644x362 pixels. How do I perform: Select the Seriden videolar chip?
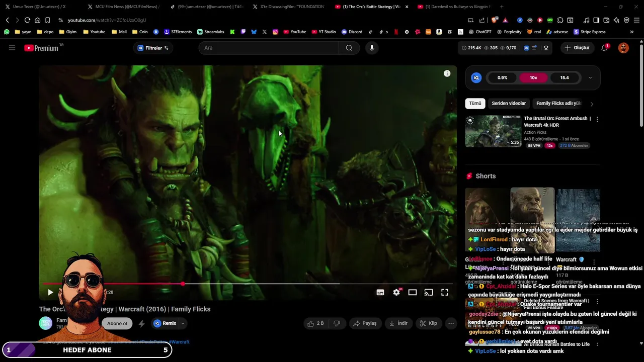[x=509, y=103]
